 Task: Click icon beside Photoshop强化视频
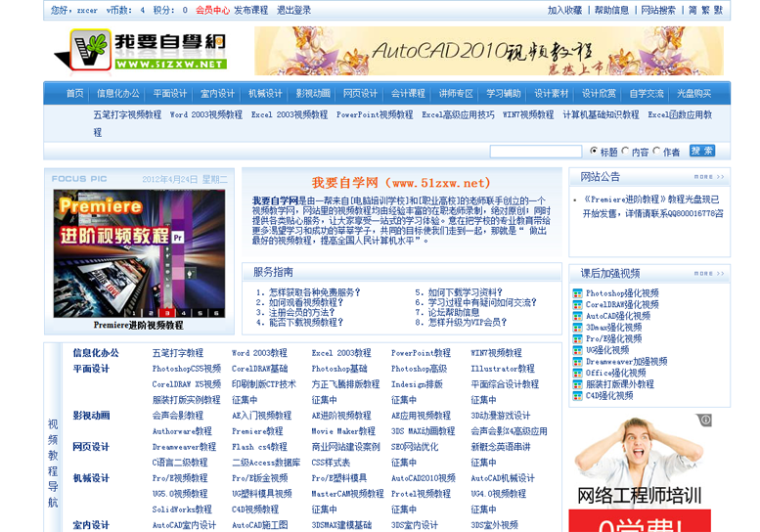point(577,293)
